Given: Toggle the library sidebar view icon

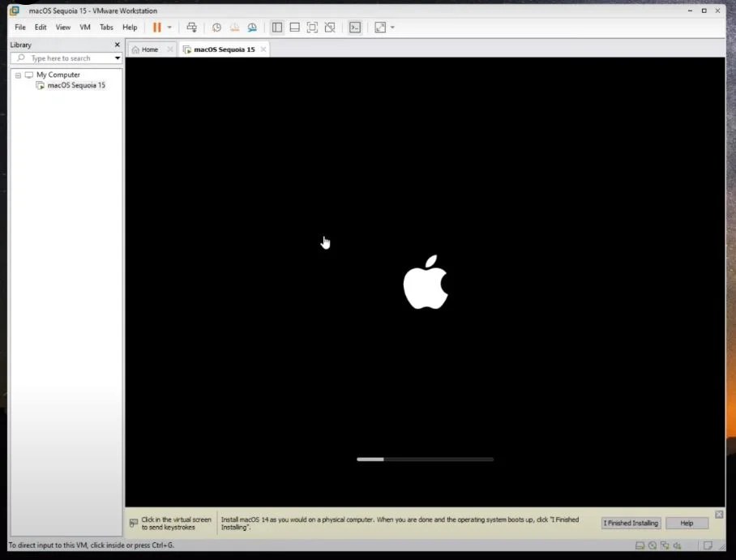Looking at the screenshot, I should tap(277, 28).
